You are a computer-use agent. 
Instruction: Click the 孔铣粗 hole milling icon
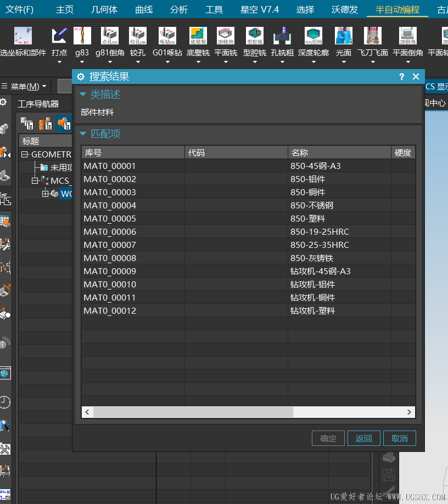tap(282, 36)
